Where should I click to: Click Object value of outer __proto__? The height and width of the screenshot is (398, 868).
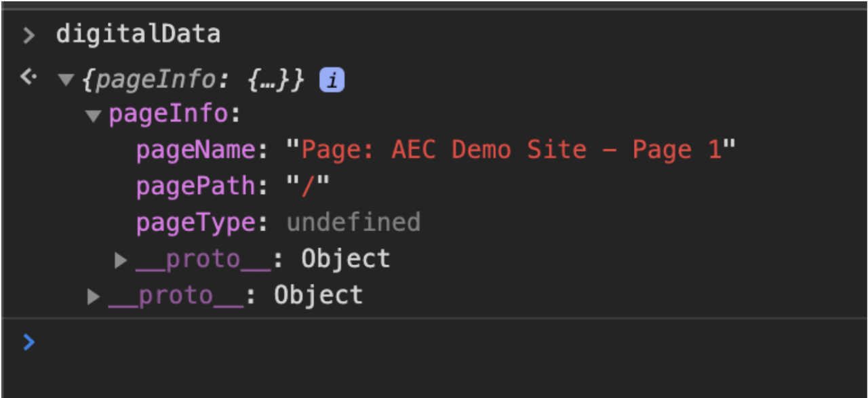pyautogui.click(x=319, y=295)
